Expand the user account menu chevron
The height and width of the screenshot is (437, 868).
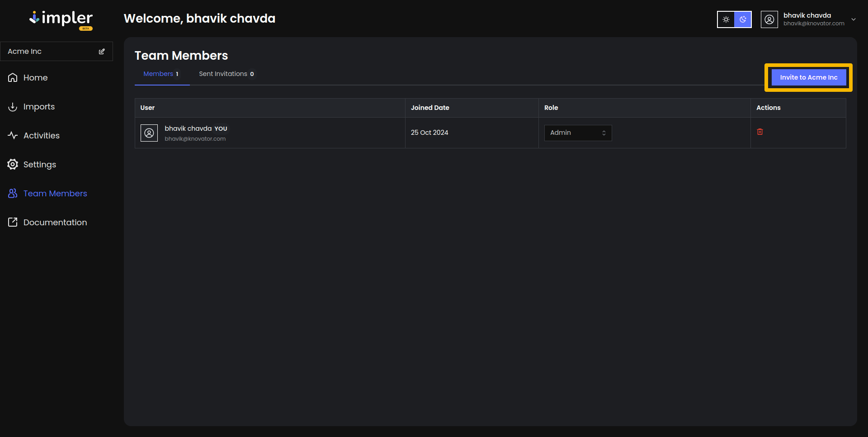coord(854,19)
